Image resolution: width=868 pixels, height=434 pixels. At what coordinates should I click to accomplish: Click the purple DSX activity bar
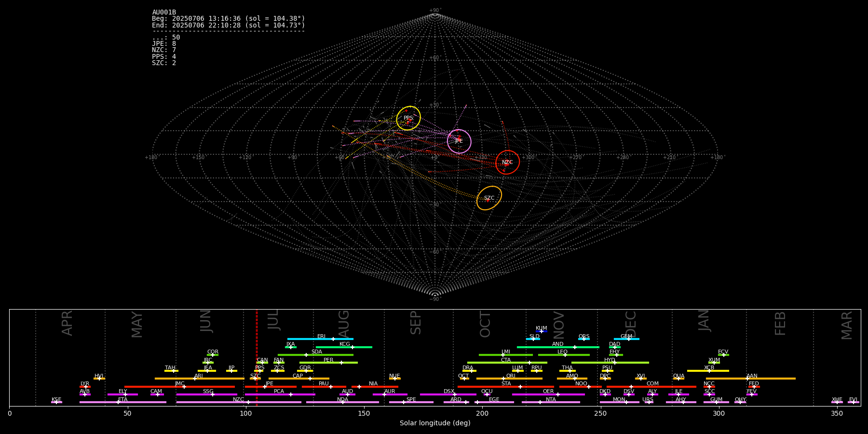click(x=448, y=394)
